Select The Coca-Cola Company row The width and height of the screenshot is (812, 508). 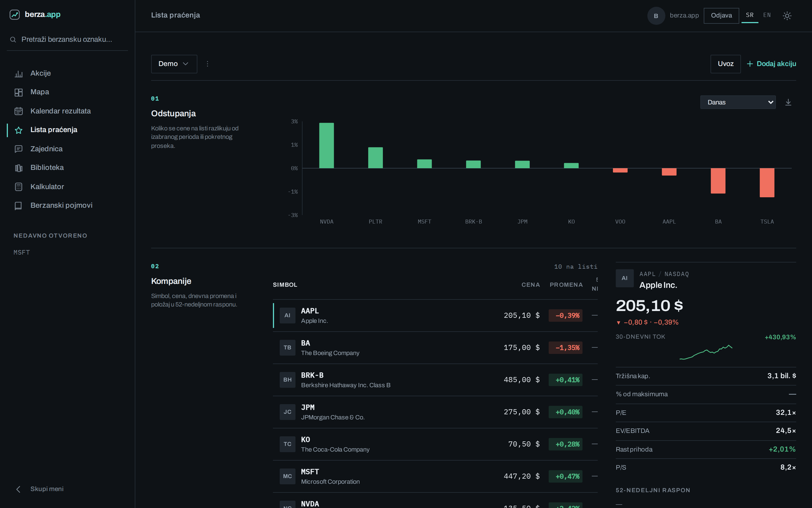tap(335, 450)
